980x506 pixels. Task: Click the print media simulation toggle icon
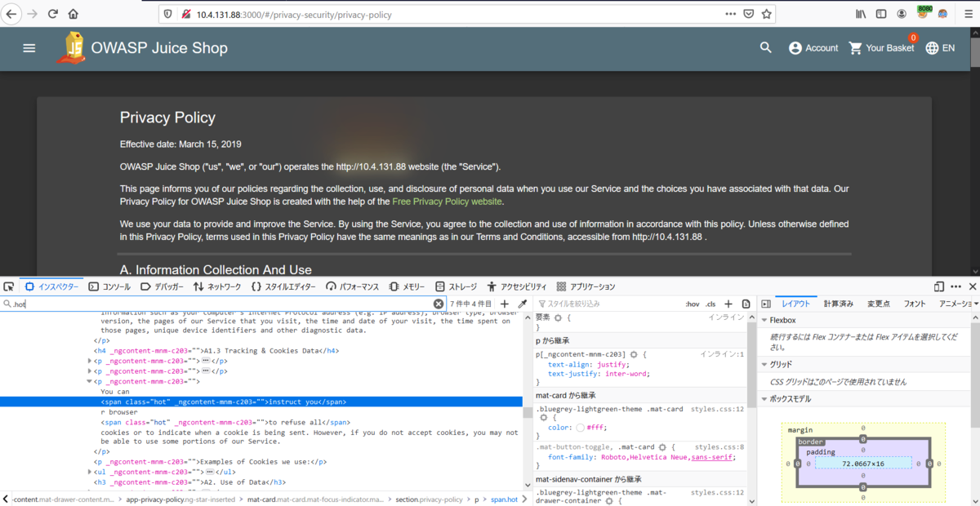point(746,304)
